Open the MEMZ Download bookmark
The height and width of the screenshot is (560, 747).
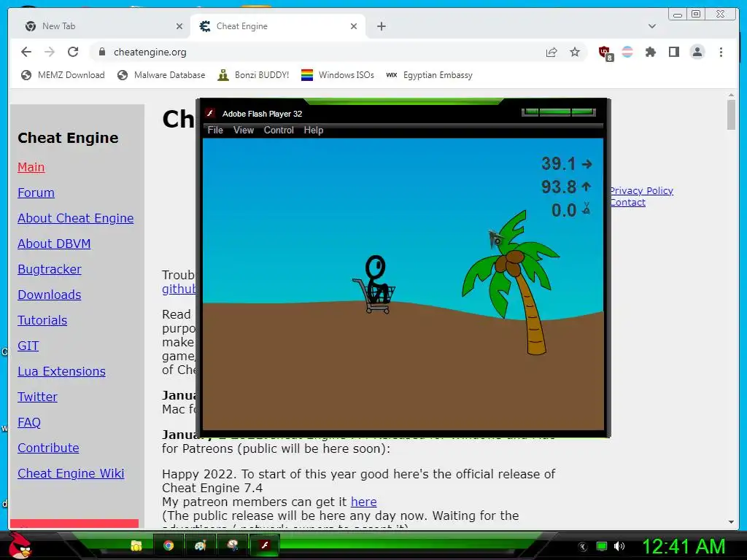tap(63, 75)
